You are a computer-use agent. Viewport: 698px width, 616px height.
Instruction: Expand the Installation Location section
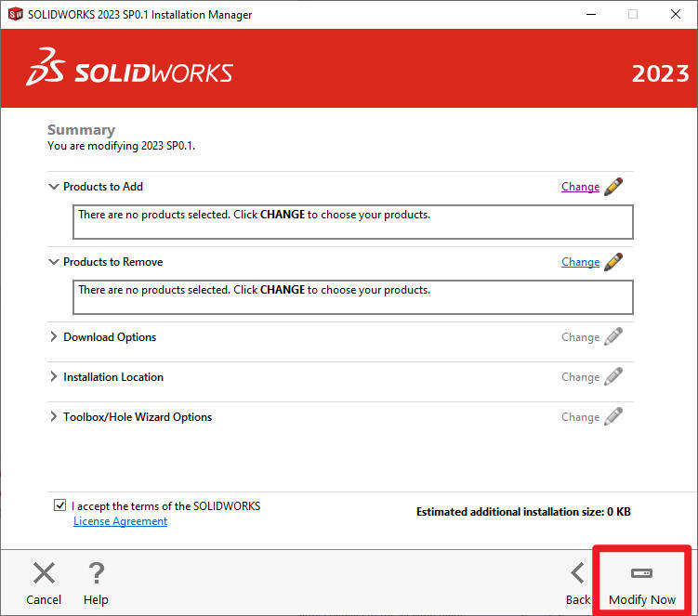pyautogui.click(x=54, y=377)
